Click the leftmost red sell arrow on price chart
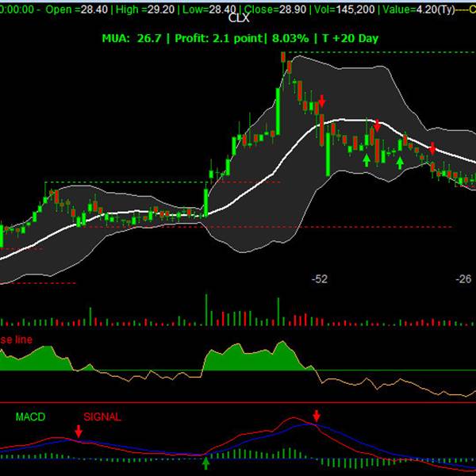 322,101
